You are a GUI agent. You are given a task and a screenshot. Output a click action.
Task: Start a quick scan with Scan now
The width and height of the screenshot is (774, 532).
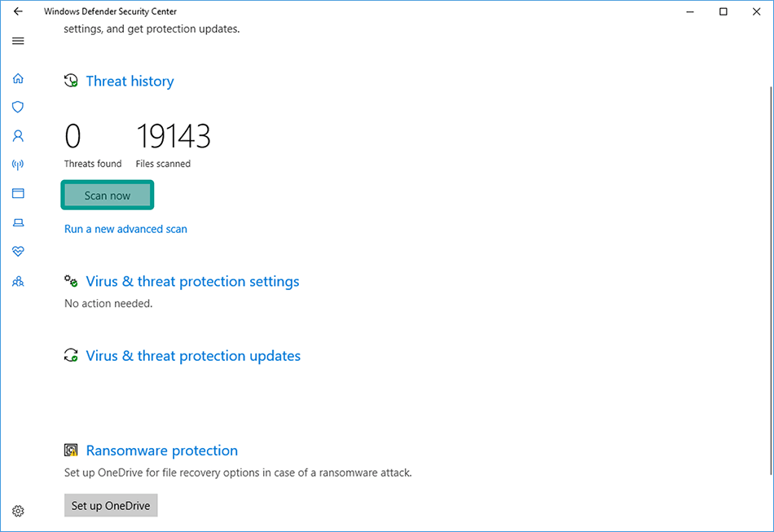[x=107, y=195]
